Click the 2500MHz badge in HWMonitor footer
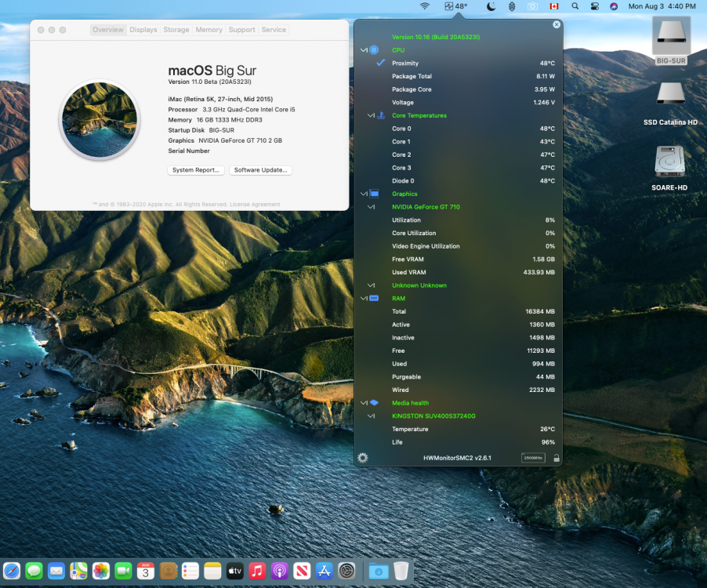707x588 pixels. [533, 458]
